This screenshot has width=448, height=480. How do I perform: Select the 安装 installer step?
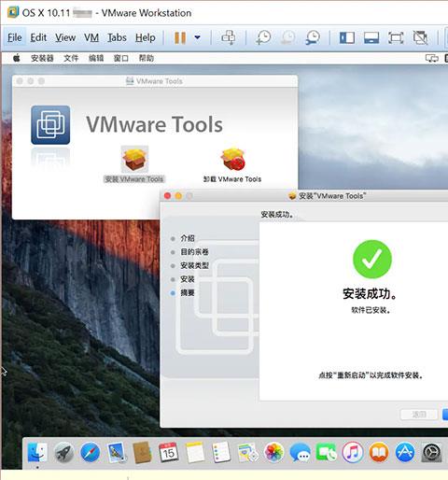click(x=188, y=279)
